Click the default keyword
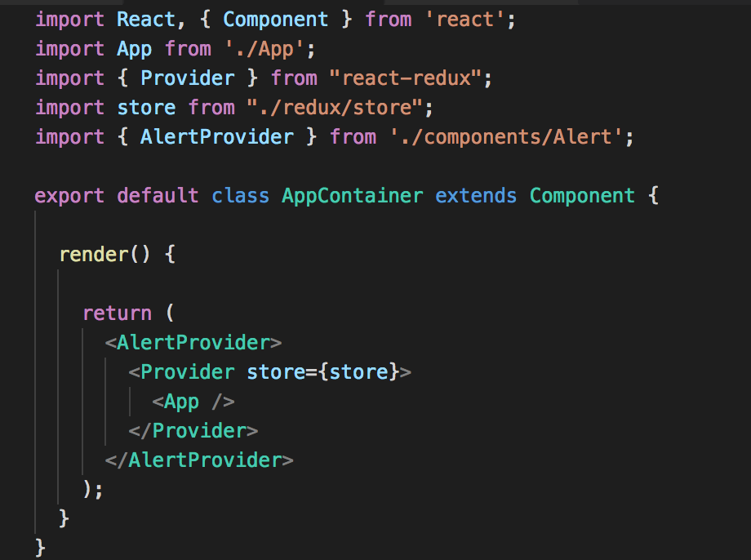Viewport: 751px width, 560px height. (x=158, y=196)
